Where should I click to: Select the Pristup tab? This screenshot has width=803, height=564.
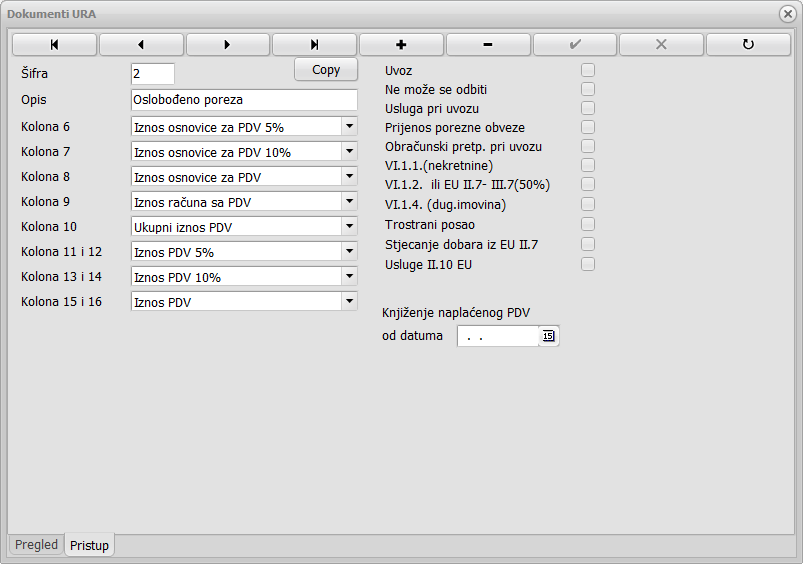(x=90, y=545)
